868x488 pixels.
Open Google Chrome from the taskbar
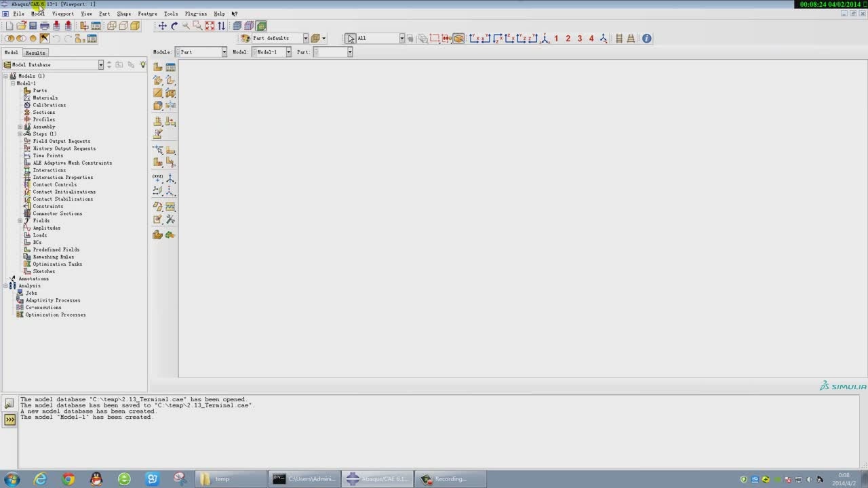coord(68,479)
